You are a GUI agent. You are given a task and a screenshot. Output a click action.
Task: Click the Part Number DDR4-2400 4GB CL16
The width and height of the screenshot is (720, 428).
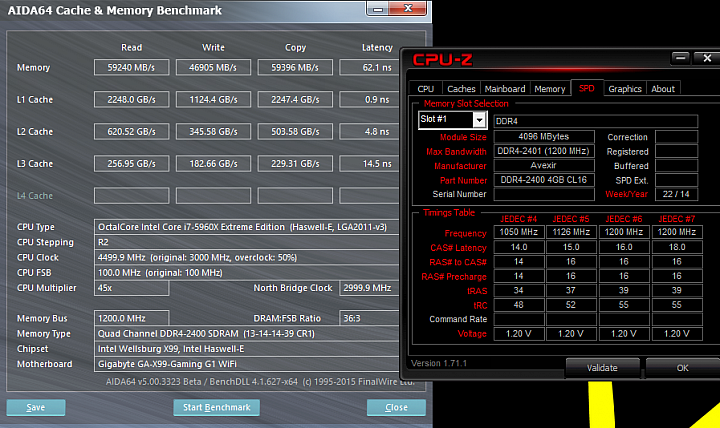pyautogui.click(x=544, y=180)
